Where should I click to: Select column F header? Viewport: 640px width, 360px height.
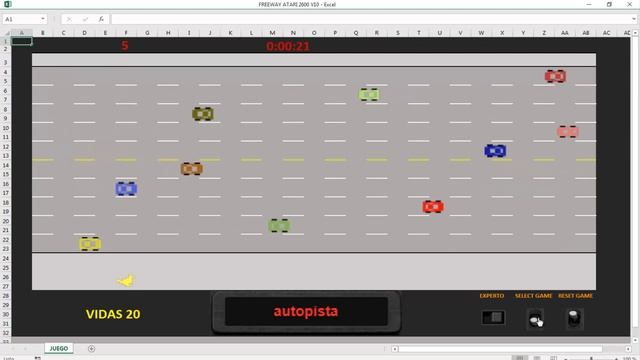pyautogui.click(x=126, y=33)
